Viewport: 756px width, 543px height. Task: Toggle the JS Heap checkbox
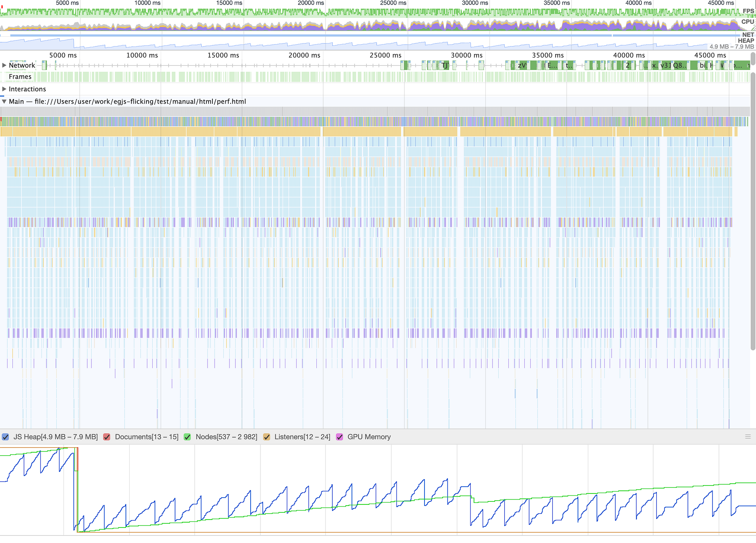click(5, 437)
